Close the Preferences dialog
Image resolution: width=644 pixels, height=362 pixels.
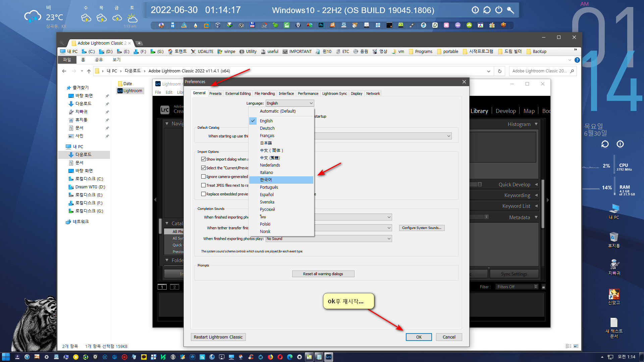click(464, 82)
